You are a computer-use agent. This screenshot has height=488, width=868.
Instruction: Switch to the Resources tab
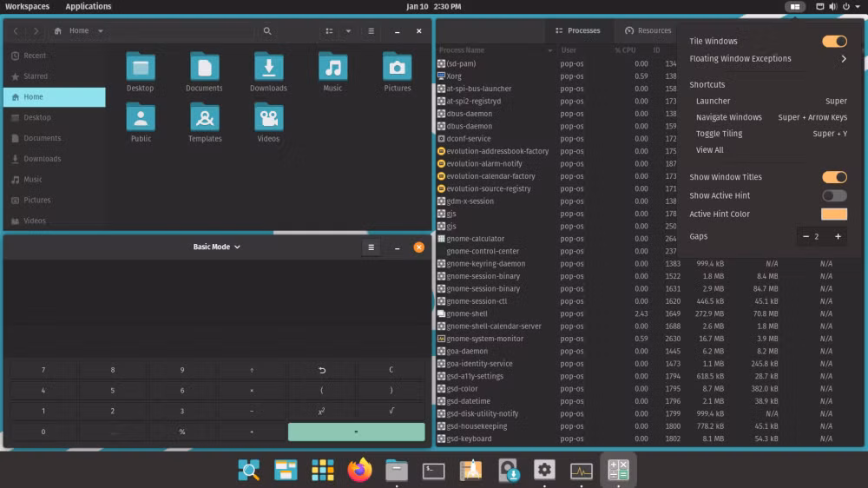(648, 30)
